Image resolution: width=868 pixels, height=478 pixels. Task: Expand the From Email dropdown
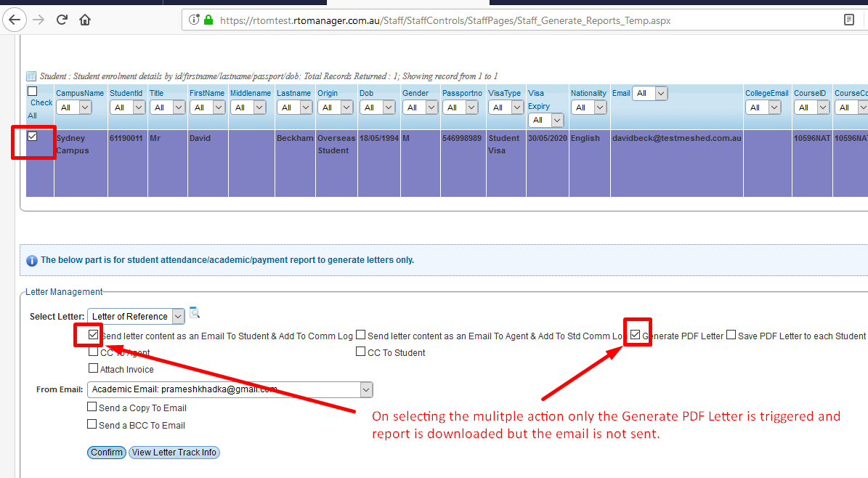pyautogui.click(x=230, y=389)
